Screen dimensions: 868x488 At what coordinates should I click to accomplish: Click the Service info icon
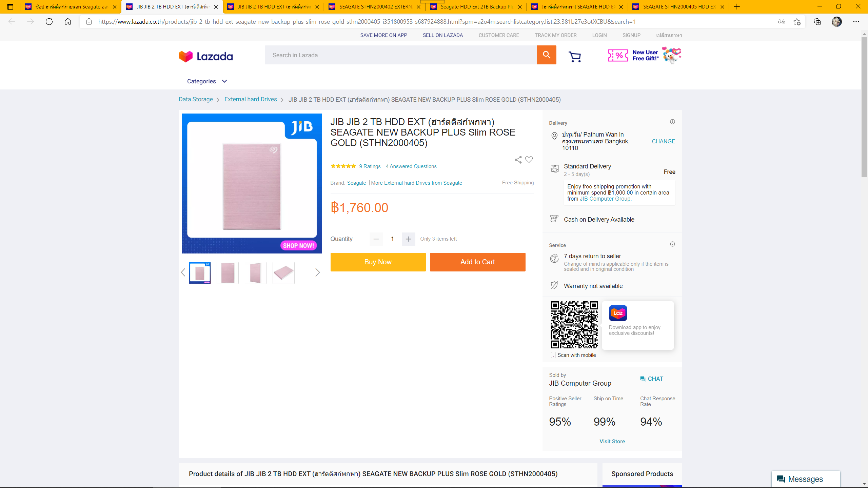tap(672, 244)
